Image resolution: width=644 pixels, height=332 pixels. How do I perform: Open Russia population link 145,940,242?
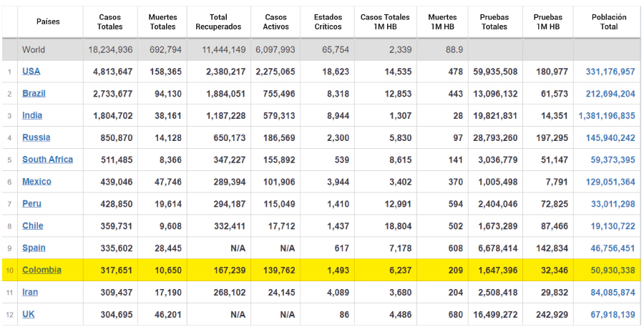pyautogui.click(x=610, y=138)
